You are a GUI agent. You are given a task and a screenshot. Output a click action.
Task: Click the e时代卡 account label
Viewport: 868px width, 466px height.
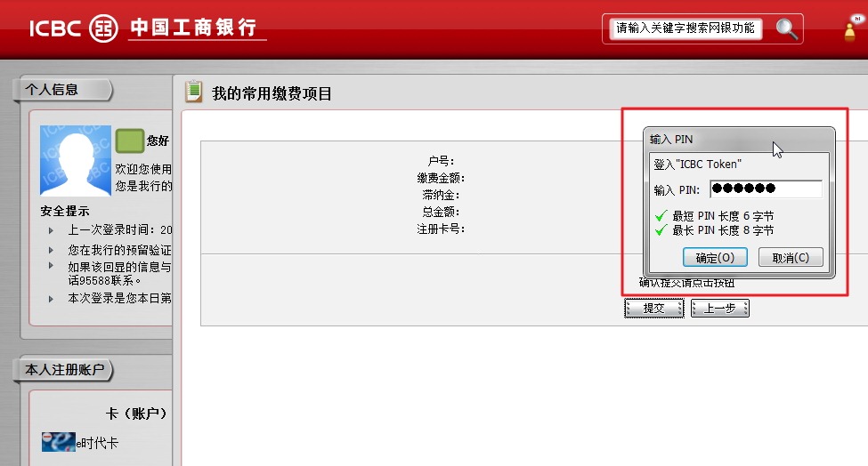click(97, 443)
